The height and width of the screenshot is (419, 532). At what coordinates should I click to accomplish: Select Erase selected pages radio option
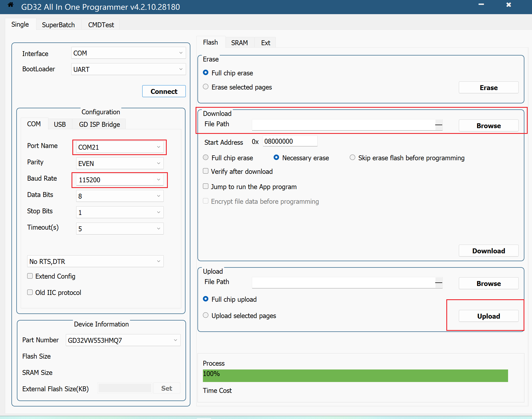pos(206,87)
